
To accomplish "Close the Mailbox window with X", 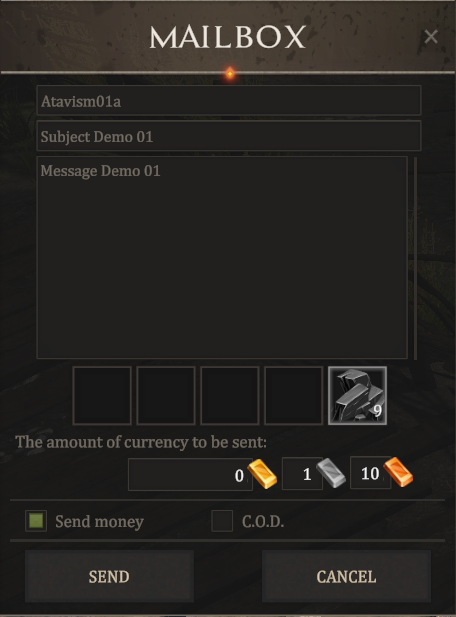I will pos(431,37).
